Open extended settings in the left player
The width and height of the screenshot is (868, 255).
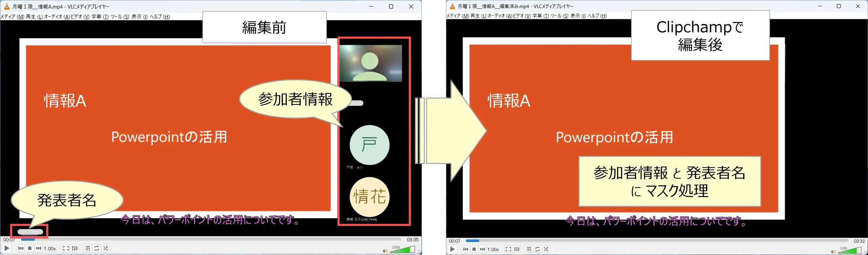(x=75, y=249)
